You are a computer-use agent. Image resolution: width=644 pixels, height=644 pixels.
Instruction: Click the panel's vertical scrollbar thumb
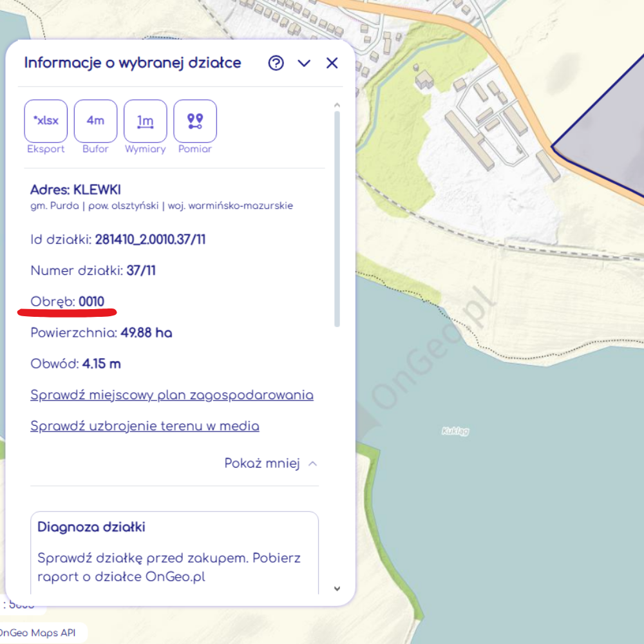coord(337,219)
